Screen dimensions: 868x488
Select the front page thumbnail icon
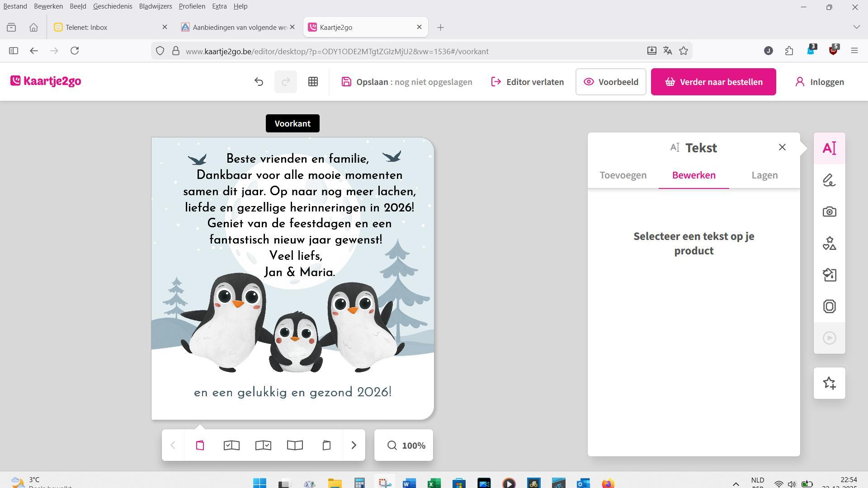(x=200, y=446)
